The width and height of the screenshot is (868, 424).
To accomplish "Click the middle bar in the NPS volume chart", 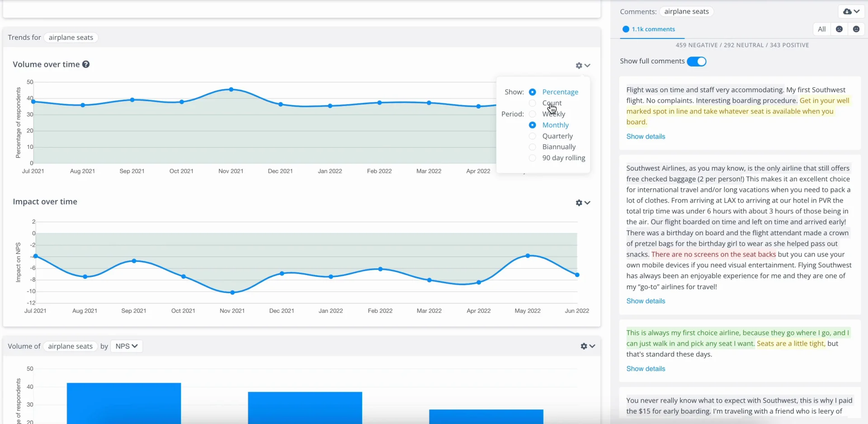I will (305, 408).
